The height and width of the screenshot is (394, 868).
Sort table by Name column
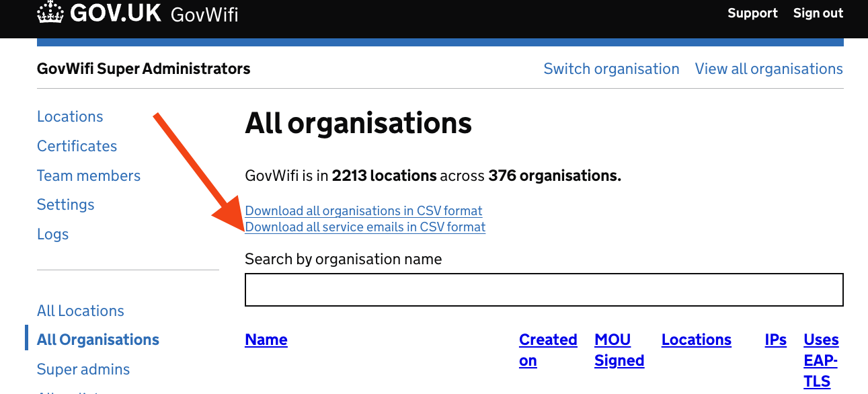(266, 340)
